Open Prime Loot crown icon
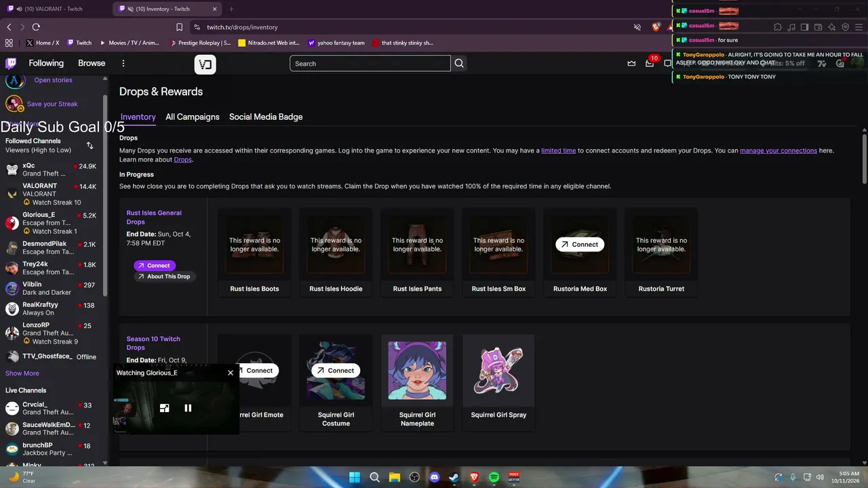 (x=631, y=63)
